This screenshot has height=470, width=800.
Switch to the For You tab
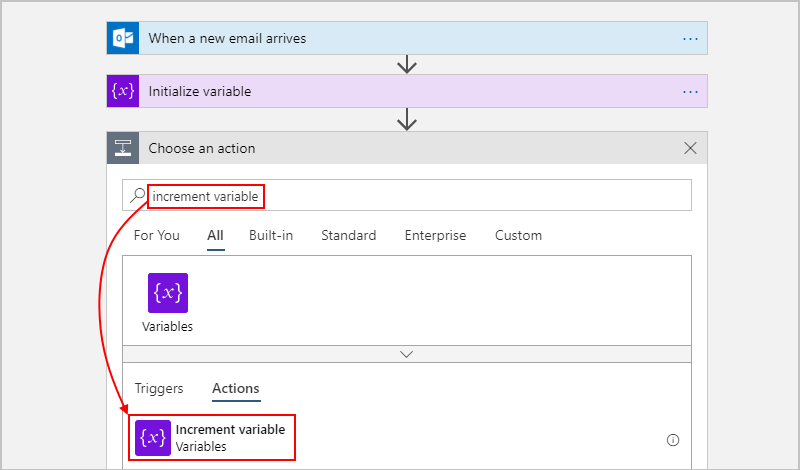coord(157,236)
